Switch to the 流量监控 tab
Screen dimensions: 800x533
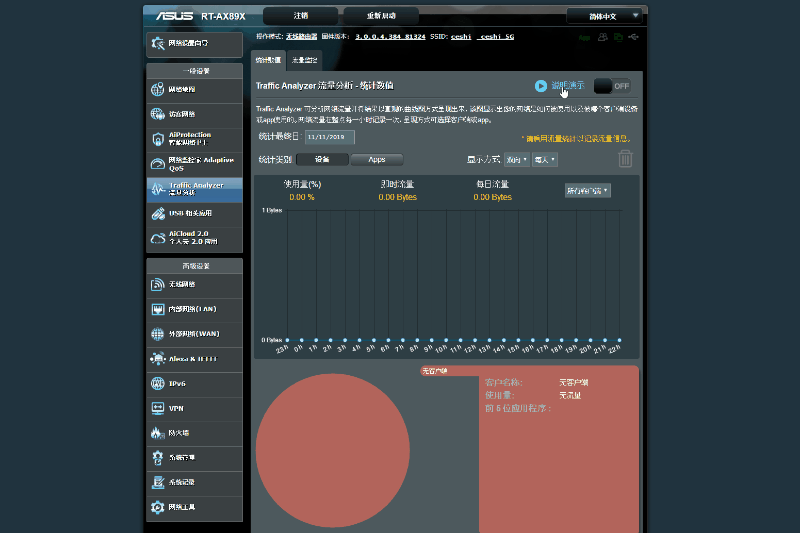pos(305,61)
